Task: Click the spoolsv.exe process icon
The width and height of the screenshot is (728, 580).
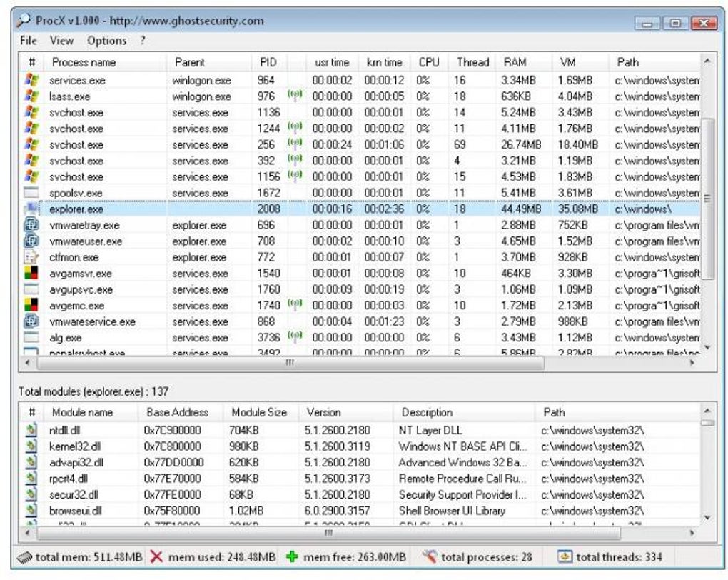Action: click(31, 192)
